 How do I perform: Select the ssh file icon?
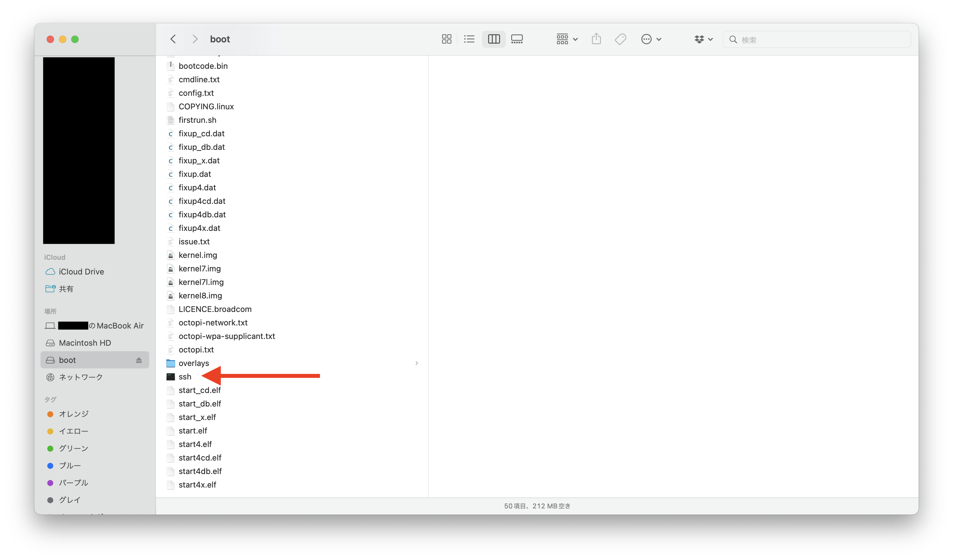pos(171,377)
